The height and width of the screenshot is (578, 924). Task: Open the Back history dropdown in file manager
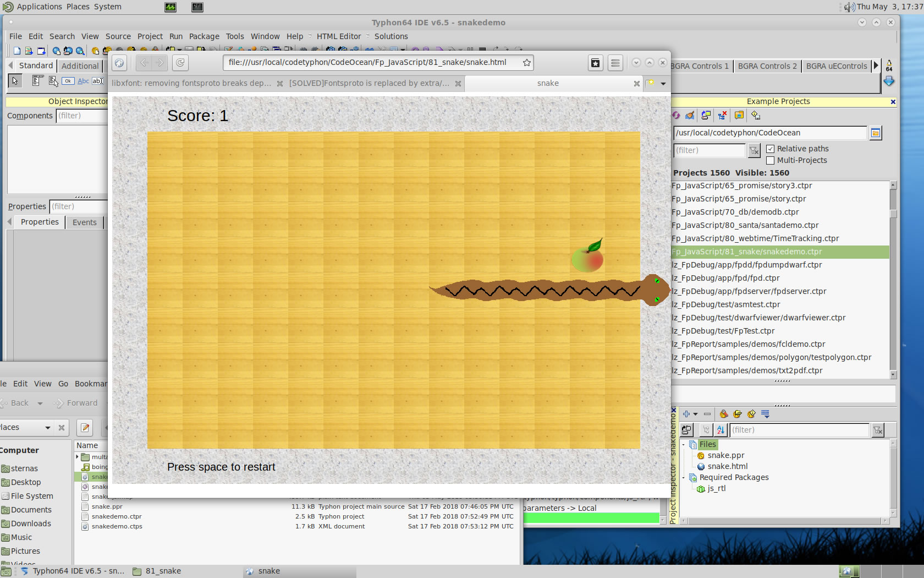coord(40,403)
